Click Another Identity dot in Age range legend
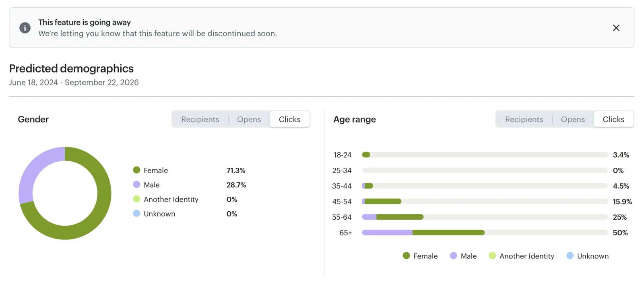This screenshot has height=287, width=644. pyautogui.click(x=492, y=256)
